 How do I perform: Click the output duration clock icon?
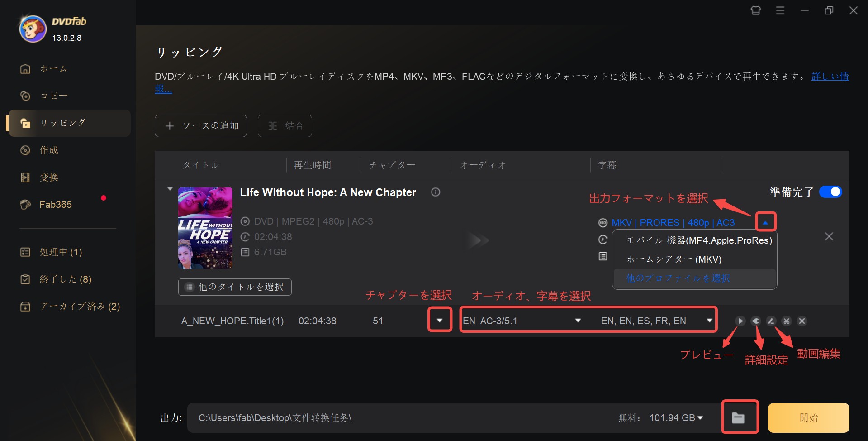coord(603,240)
